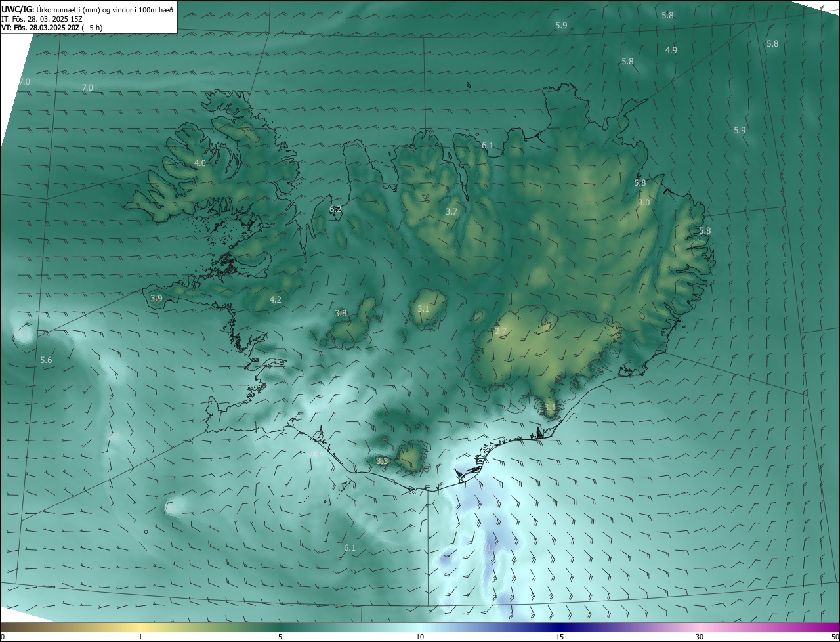Click the faint 9.4 value on the south coast
Image resolution: width=840 pixels, height=642 pixels.
(x=314, y=454)
